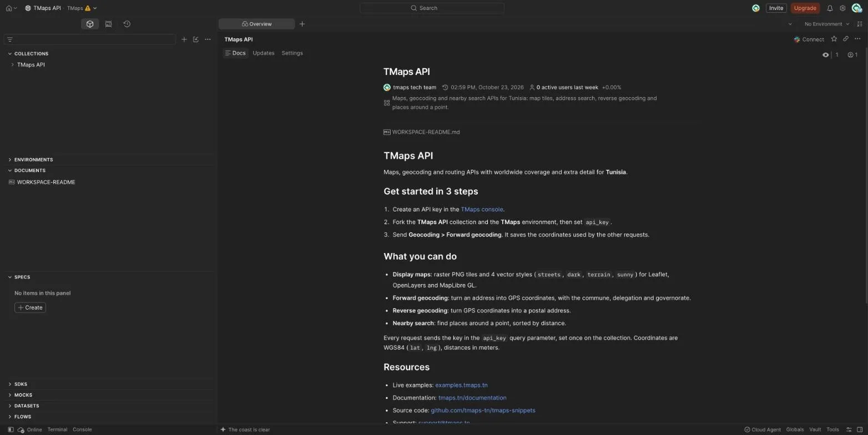
Task: Toggle watching via the eye icon
Action: (x=825, y=54)
